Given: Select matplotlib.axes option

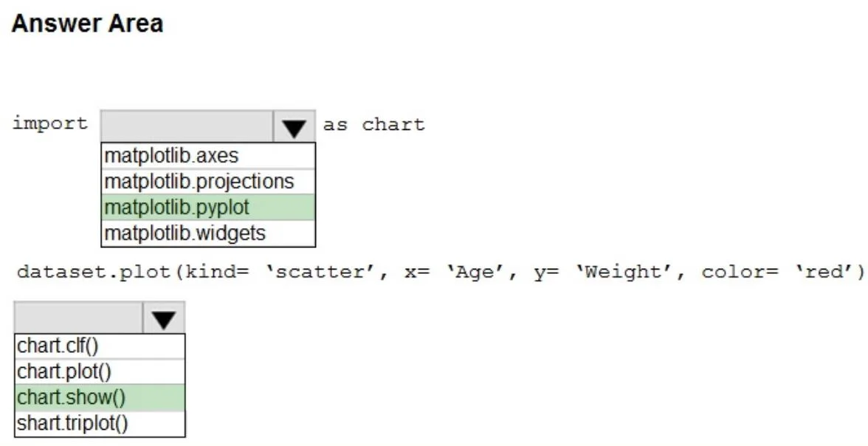Looking at the screenshot, I should pos(208,156).
